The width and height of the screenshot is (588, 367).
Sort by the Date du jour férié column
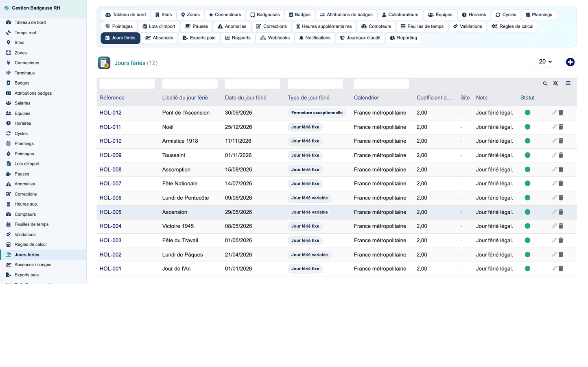point(245,98)
